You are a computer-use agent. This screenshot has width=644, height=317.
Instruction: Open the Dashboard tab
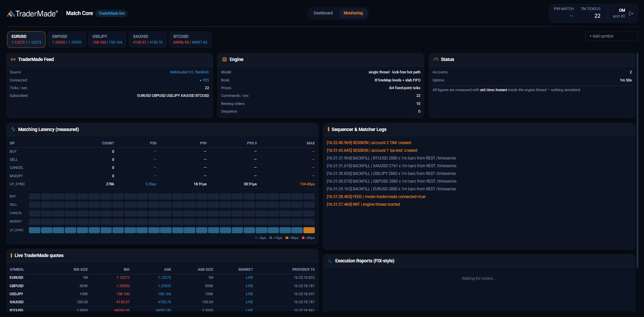click(x=323, y=13)
